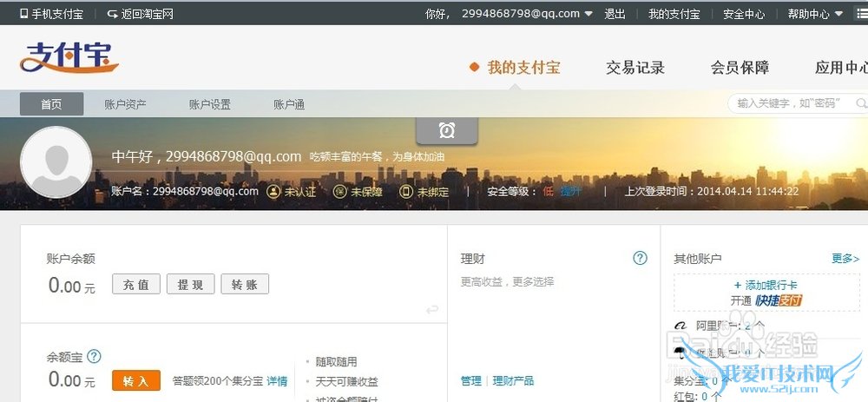The image size is (868, 402).
Task: Click the 提现 button
Action: pyautogui.click(x=190, y=284)
